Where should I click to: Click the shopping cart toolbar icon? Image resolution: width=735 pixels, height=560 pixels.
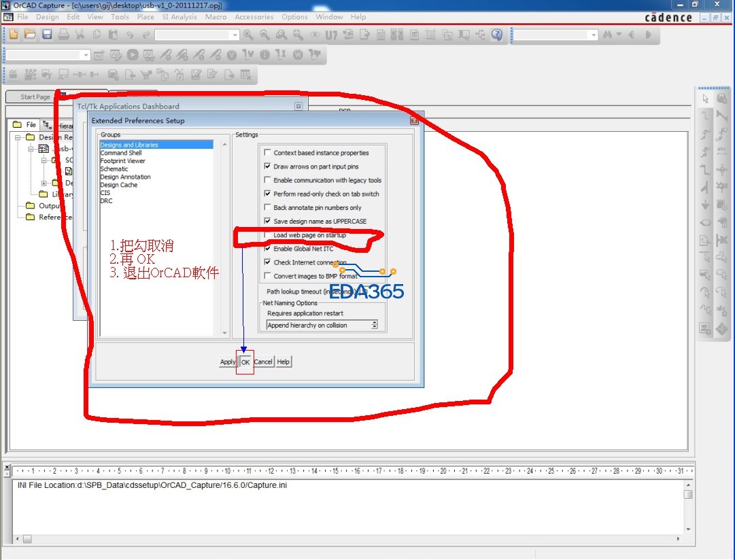[146, 75]
